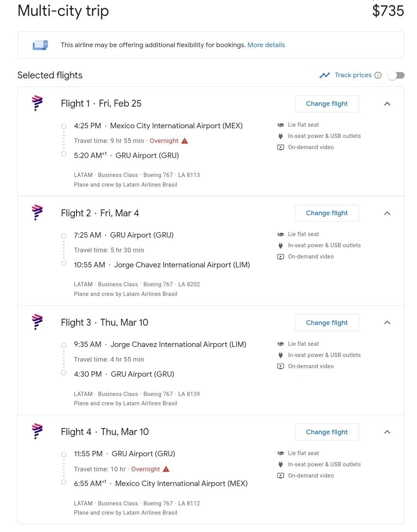Change flight for Flight 2 Mar 4
Screen dimensions: 417x532
point(327,213)
